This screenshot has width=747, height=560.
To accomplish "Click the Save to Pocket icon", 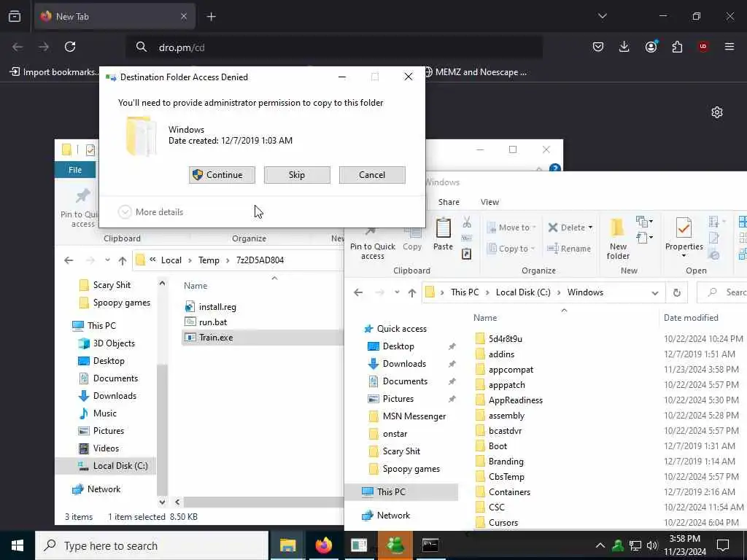I will tap(598, 47).
